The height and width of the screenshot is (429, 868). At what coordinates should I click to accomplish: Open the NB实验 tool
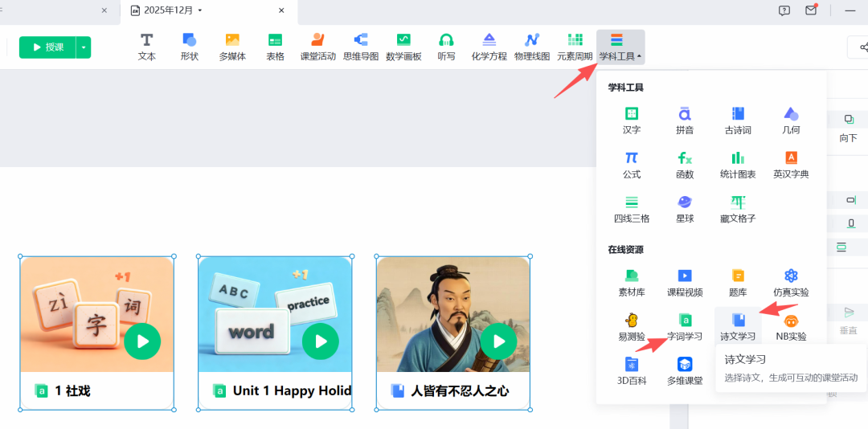(791, 327)
